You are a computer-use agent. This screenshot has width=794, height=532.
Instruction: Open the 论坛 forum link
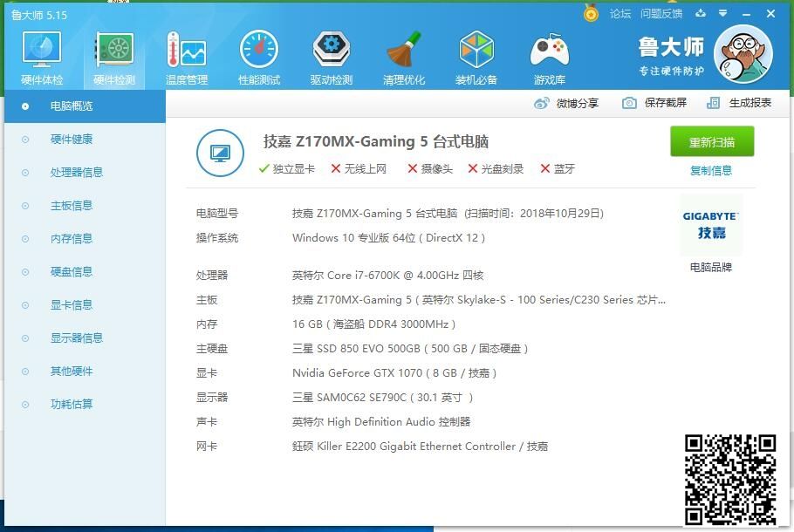(x=620, y=14)
